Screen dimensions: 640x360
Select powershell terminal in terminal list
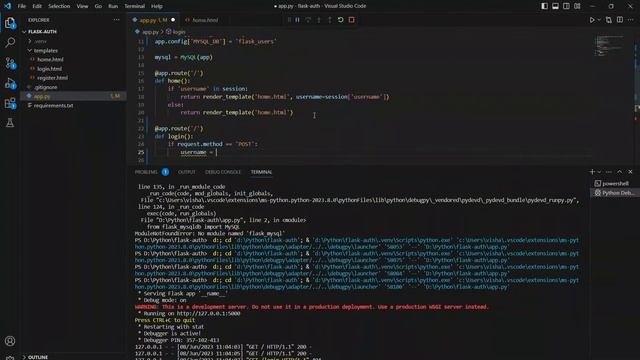615,183
